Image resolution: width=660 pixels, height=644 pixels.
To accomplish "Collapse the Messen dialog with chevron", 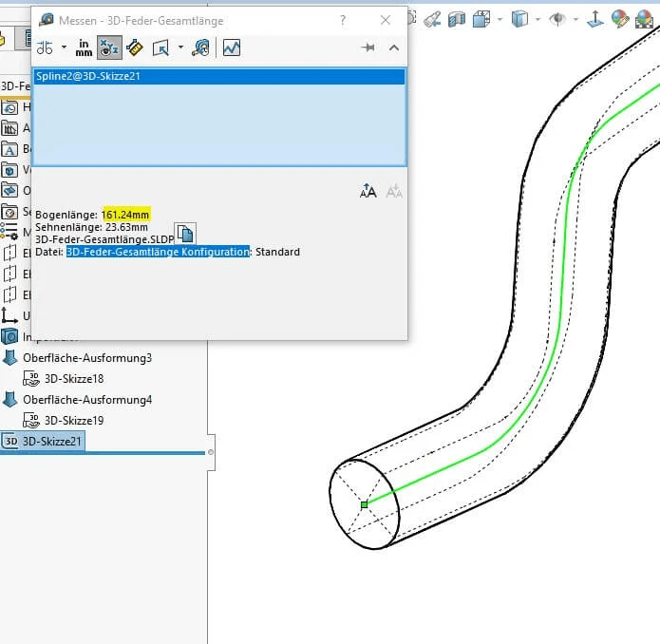I will (393, 47).
